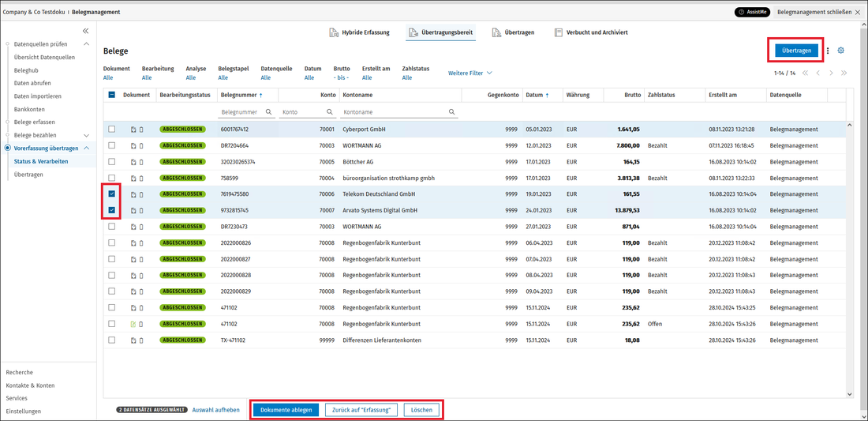Select checkbox for büroorganisation strothkamp row
Image resolution: width=868 pixels, height=421 pixels.
pyautogui.click(x=112, y=178)
